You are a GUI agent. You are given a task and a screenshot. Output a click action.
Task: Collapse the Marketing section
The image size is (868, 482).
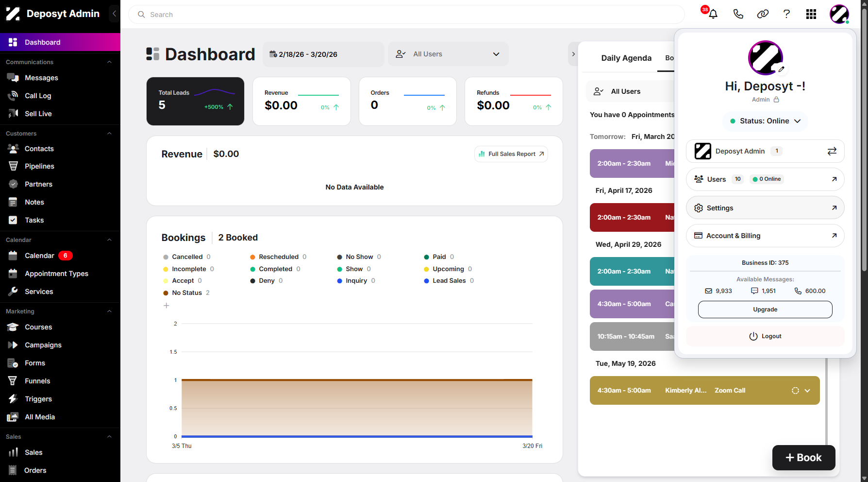[109, 311]
